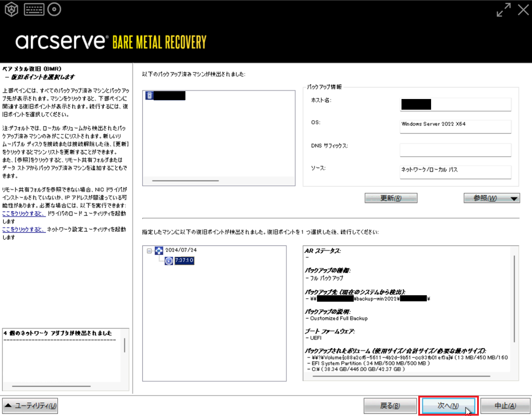Click the 'フル バックアップ' backup type text
This screenshot has width=532, height=416.
[327, 278]
